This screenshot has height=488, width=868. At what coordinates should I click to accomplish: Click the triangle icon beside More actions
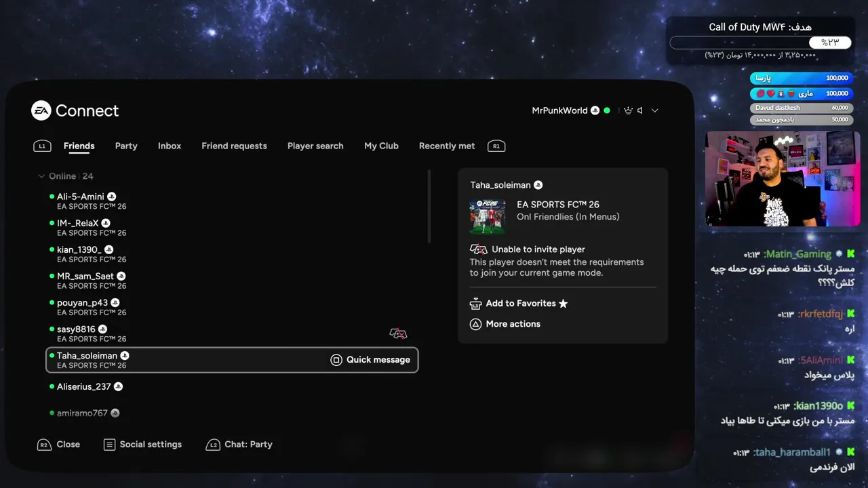point(475,324)
